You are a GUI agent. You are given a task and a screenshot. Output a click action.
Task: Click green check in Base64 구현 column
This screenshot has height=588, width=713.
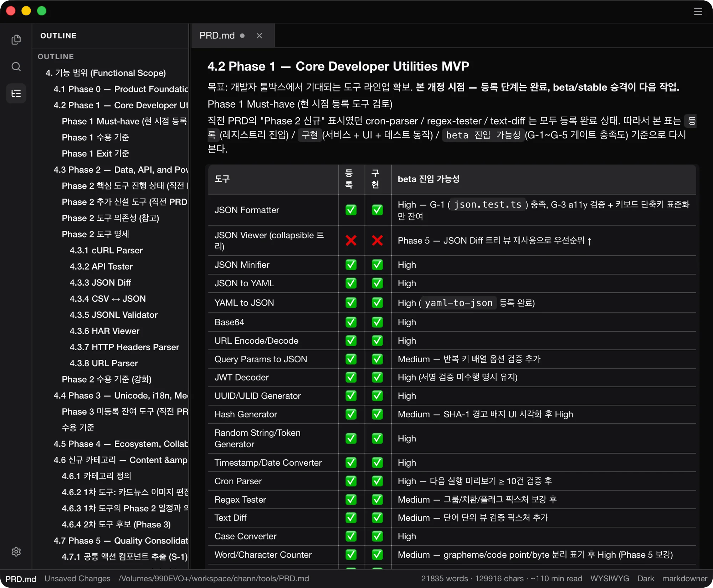pyautogui.click(x=377, y=322)
